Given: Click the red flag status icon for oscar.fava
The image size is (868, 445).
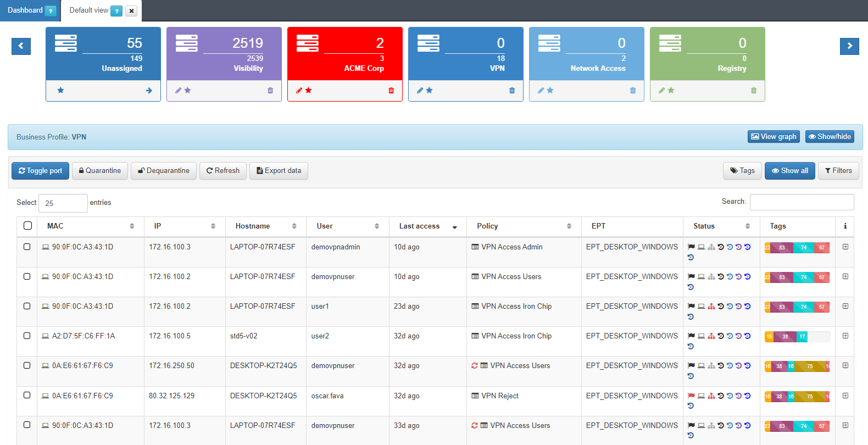Looking at the screenshot, I should point(691,396).
